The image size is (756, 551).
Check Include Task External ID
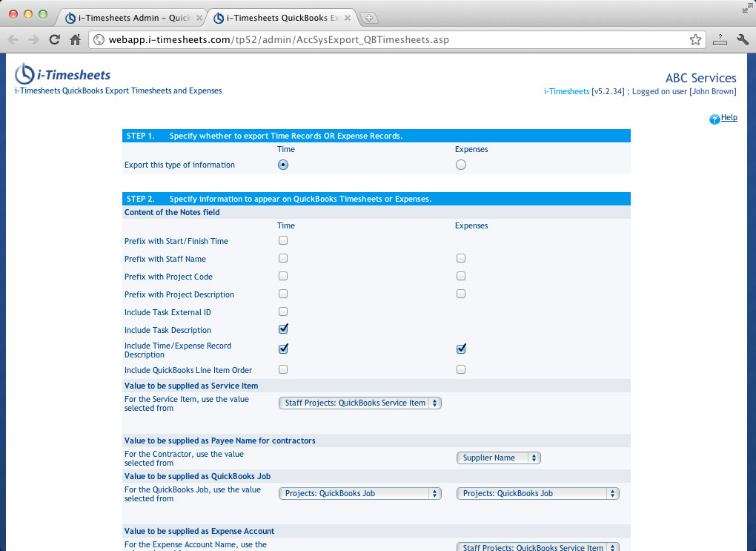[283, 311]
